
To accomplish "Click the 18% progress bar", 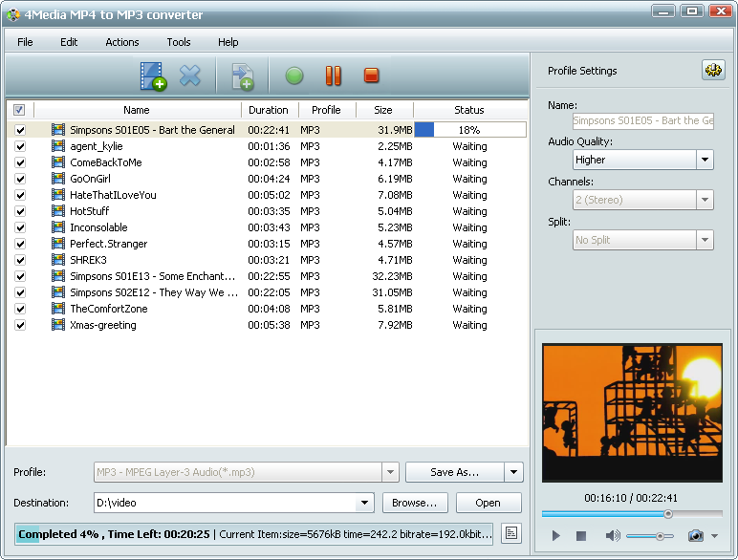I will (x=469, y=130).
